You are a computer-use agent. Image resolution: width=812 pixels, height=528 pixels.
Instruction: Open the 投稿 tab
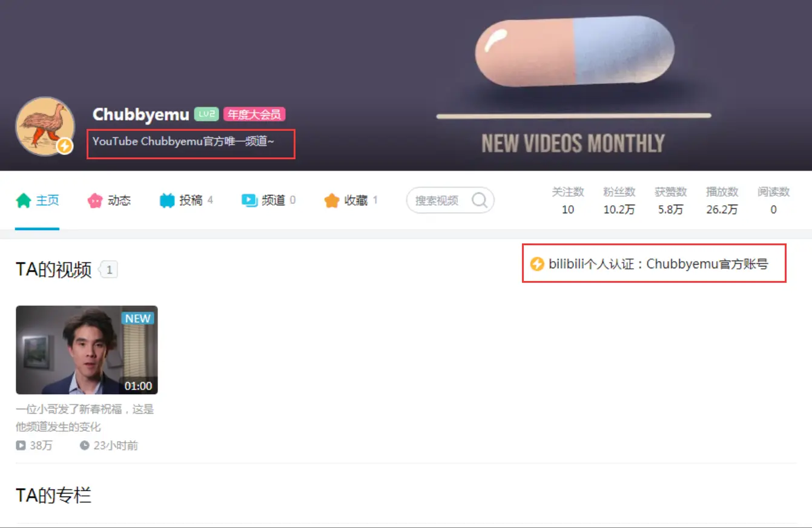(x=186, y=200)
